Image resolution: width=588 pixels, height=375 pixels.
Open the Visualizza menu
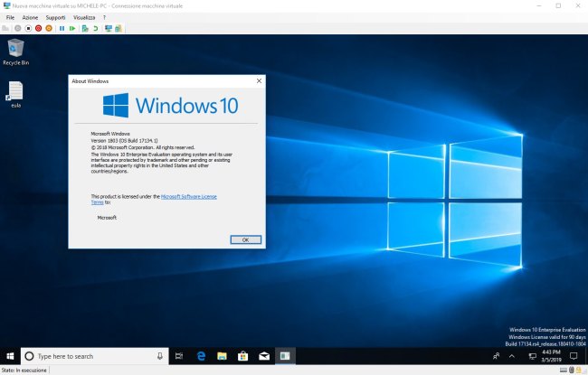tap(84, 17)
